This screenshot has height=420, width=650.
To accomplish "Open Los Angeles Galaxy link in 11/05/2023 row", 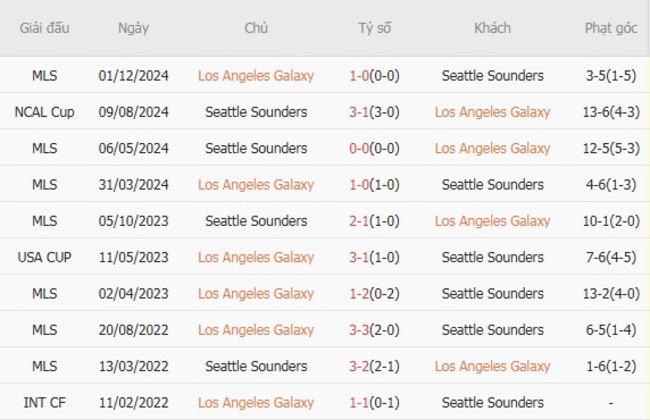I will [x=256, y=257].
